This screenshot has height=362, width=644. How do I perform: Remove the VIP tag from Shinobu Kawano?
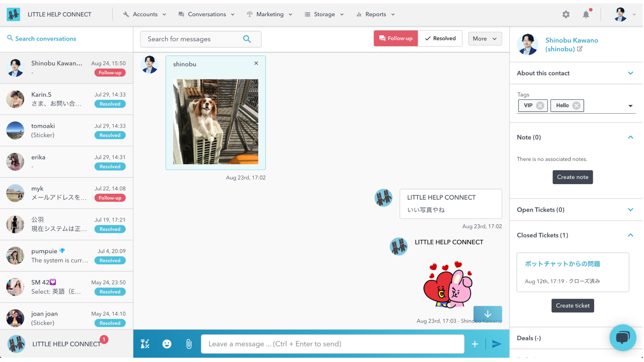tap(540, 106)
